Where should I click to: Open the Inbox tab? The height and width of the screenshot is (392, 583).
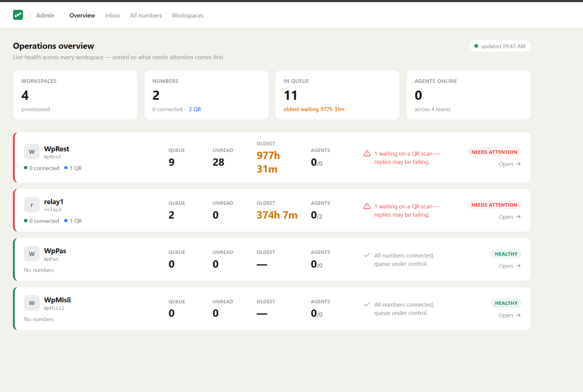coord(112,15)
